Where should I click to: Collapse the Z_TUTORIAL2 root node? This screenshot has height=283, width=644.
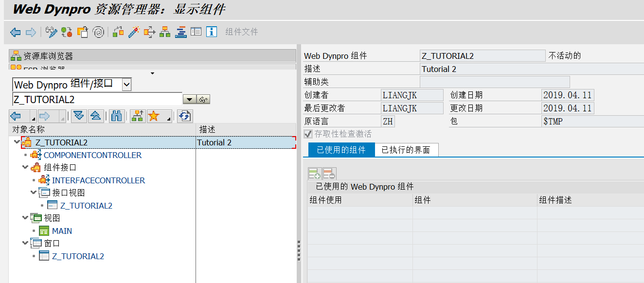point(17,142)
